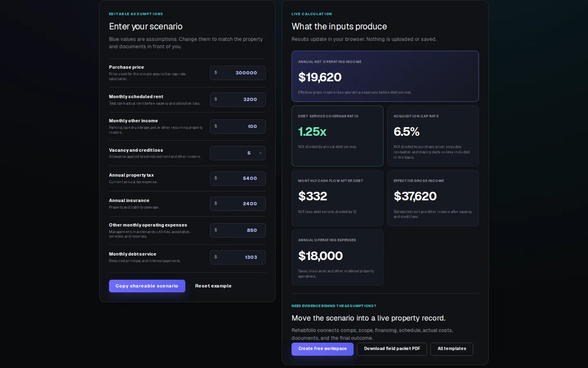Select the Annual Net Operating Income card
The width and height of the screenshot is (588, 368).
[x=385, y=76]
